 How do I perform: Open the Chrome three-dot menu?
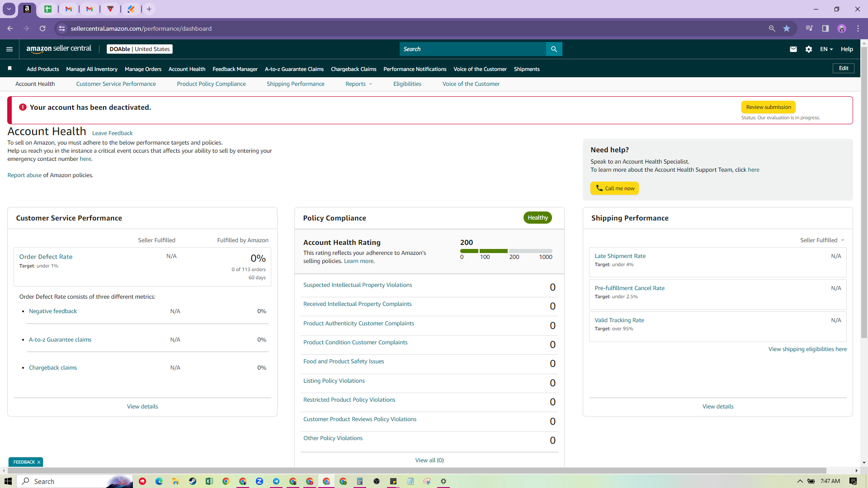click(858, 28)
